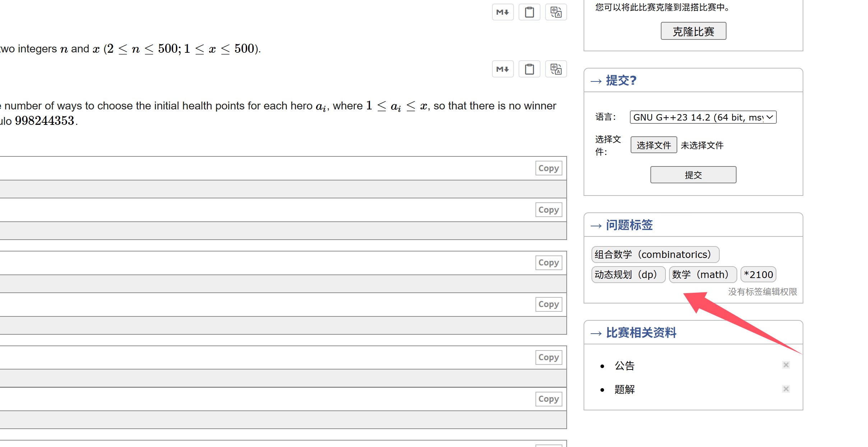This screenshot has width=868, height=447.
Task: Click the 数学 (math) tag
Action: (703, 274)
